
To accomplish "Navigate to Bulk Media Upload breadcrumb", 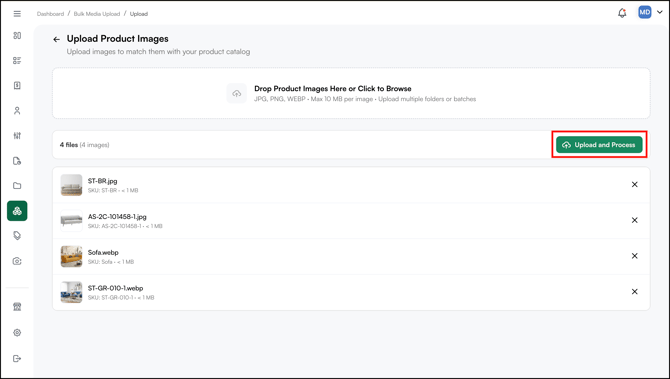I will [97, 14].
